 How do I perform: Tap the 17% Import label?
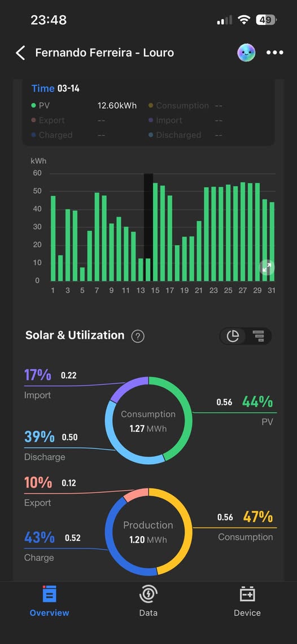38,375
